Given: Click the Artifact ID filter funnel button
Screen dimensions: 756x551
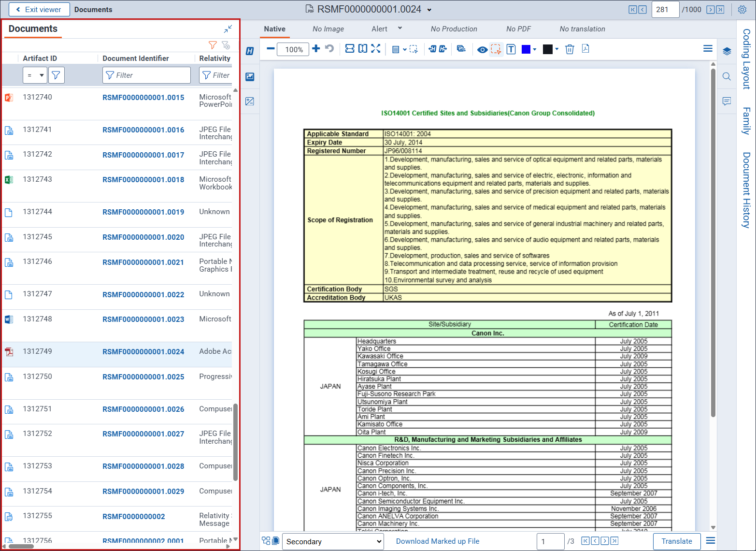Looking at the screenshot, I should click(x=56, y=75).
